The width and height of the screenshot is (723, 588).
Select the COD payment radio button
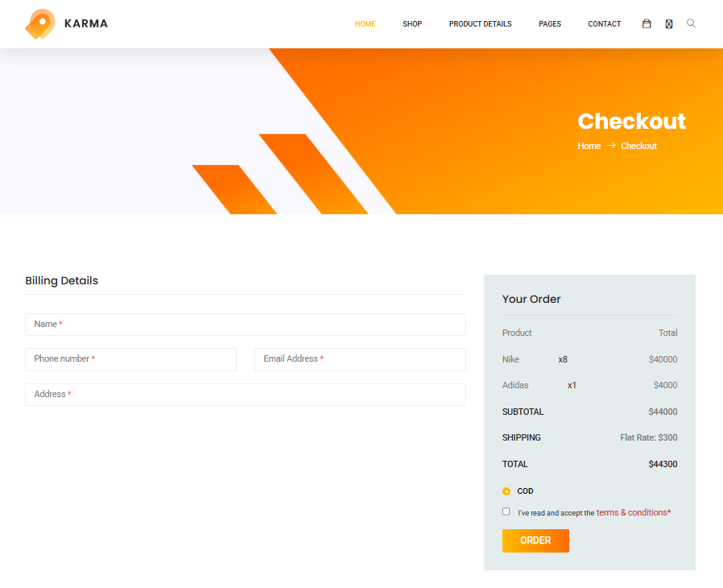pyautogui.click(x=506, y=491)
